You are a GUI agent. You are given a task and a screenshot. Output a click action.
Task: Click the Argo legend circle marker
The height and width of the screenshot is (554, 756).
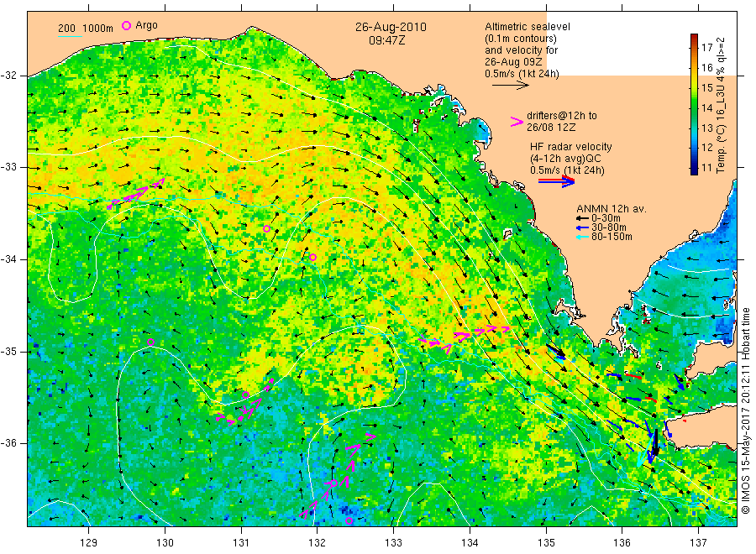click(126, 25)
